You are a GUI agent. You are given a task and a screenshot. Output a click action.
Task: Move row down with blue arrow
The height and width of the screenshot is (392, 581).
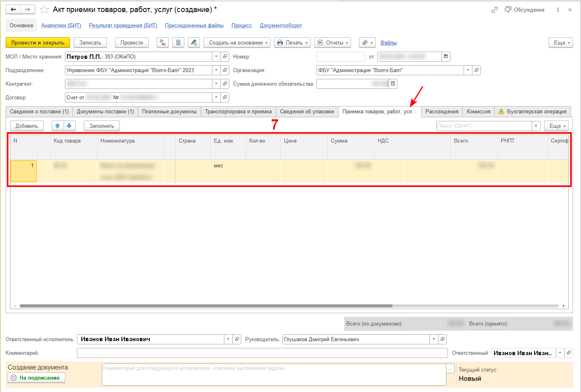pos(69,126)
